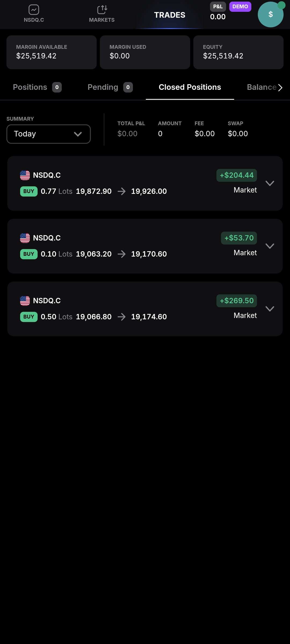The width and height of the screenshot is (290, 644).
Task: Open the TRADES navigation tab
Action: click(x=170, y=15)
